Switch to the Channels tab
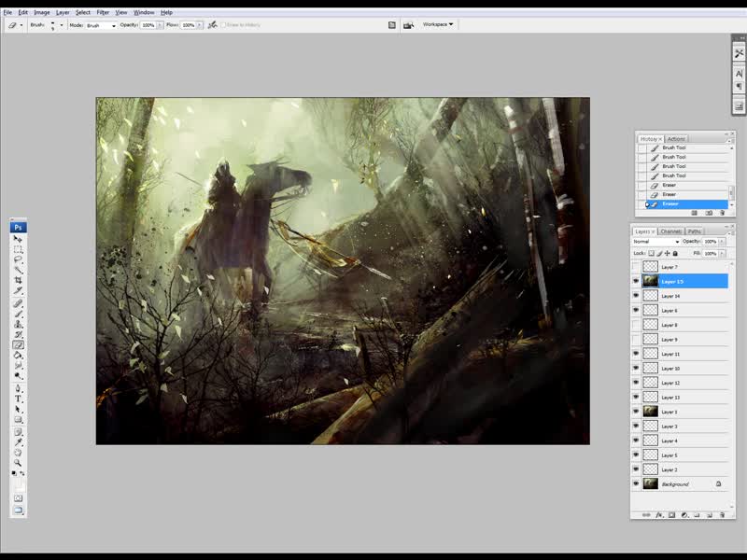747x560 pixels. [x=670, y=231]
